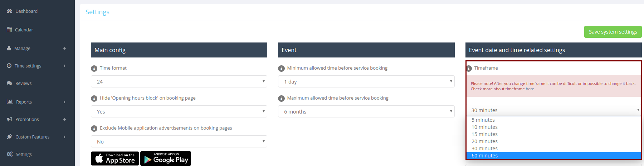Open Minimum allowed time before booking dropdown
Screen dimensions: 644x166
[x=366, y=82]
